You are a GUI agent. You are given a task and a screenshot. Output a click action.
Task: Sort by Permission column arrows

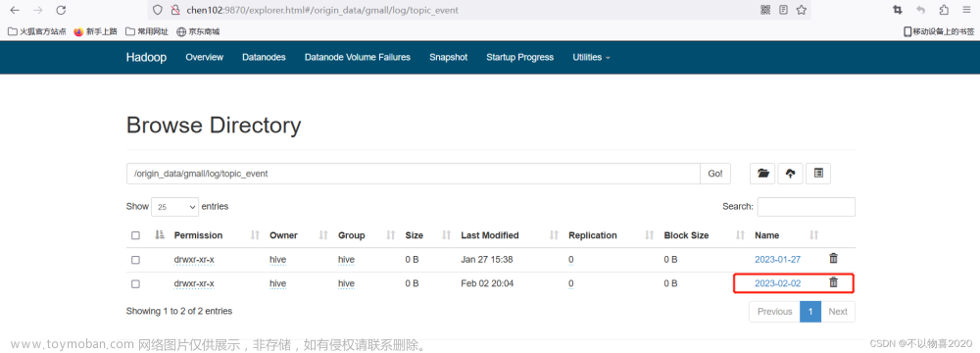click(255, 235)
